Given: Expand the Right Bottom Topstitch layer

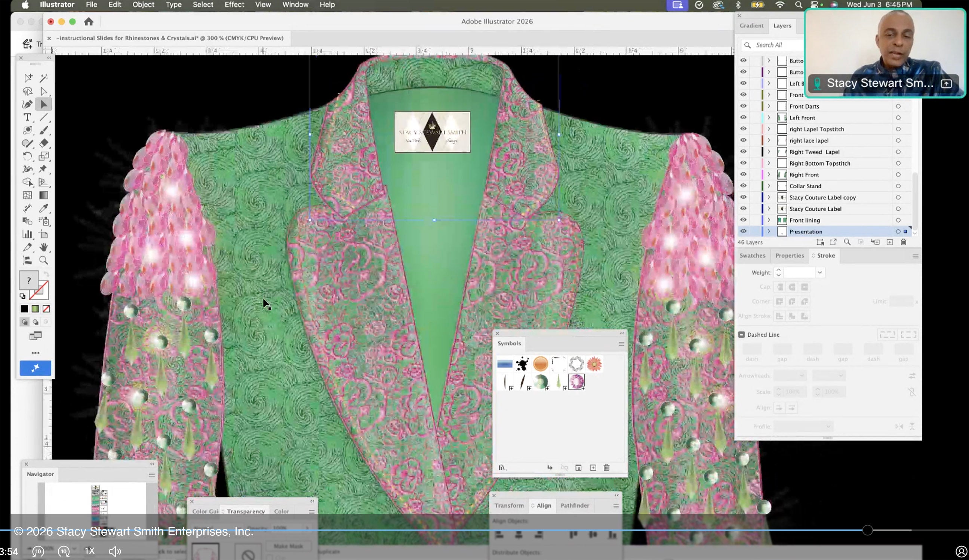Looking at the screenshot, I should pos(769,163).
